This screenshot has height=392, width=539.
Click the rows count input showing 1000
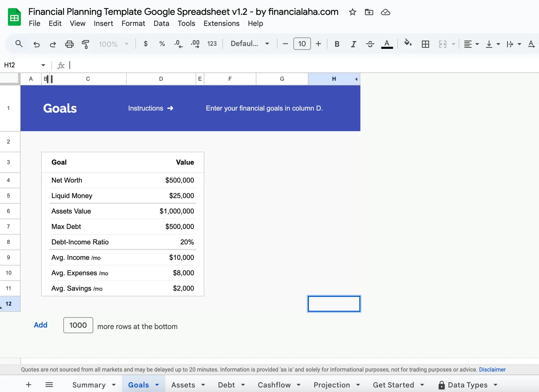[78, 325]
